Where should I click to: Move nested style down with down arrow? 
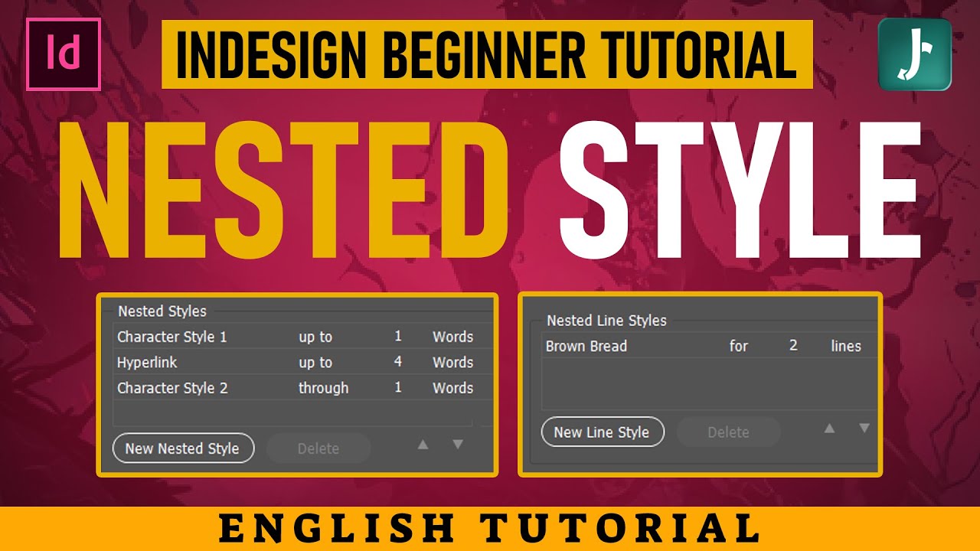pos(458,445)
